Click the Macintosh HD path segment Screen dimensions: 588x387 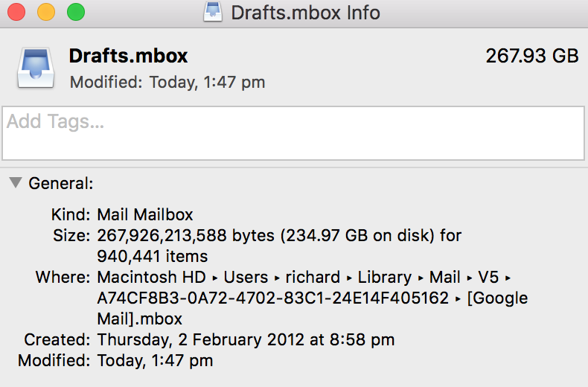[153, 278]
